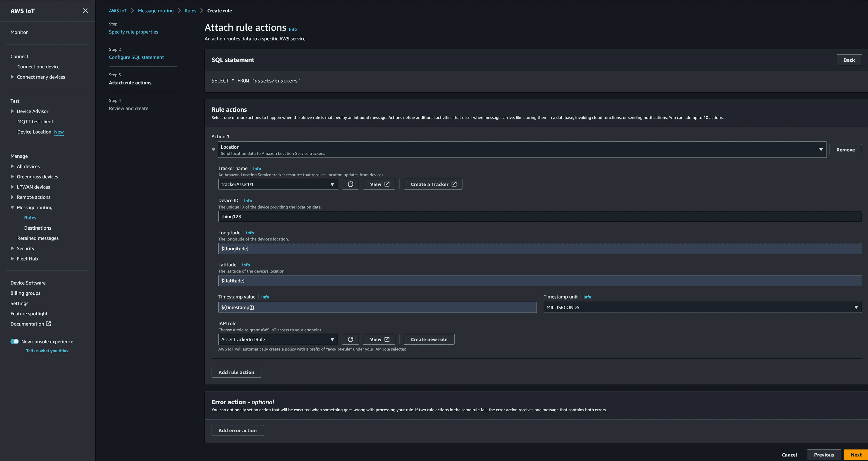
Task: Open the AssetTrackerIoTRule role dropdown
Action: pos(278,339)
